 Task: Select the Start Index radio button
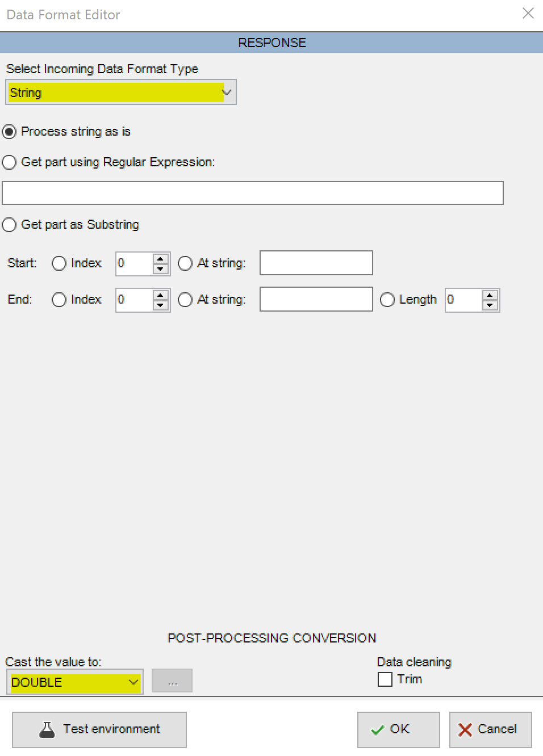(x=59, y=263)
